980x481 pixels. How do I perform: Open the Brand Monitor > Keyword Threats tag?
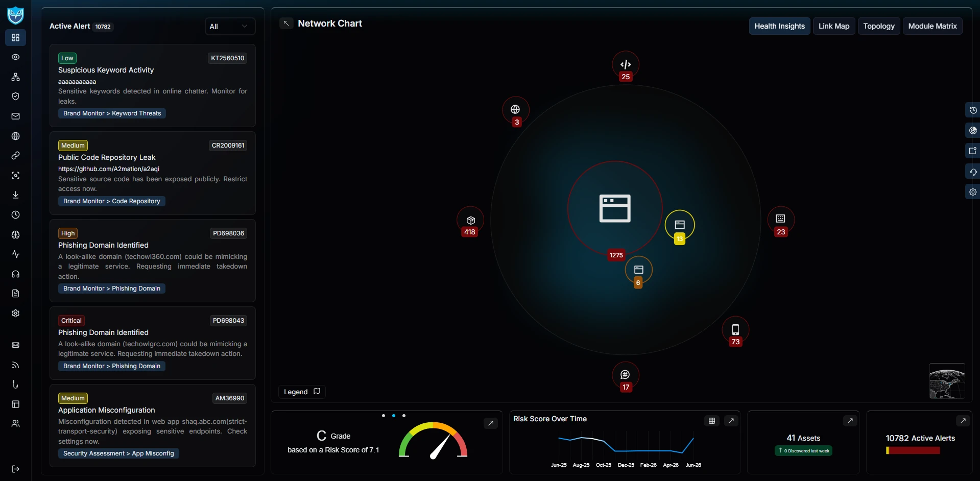click(x=112, y=113)
